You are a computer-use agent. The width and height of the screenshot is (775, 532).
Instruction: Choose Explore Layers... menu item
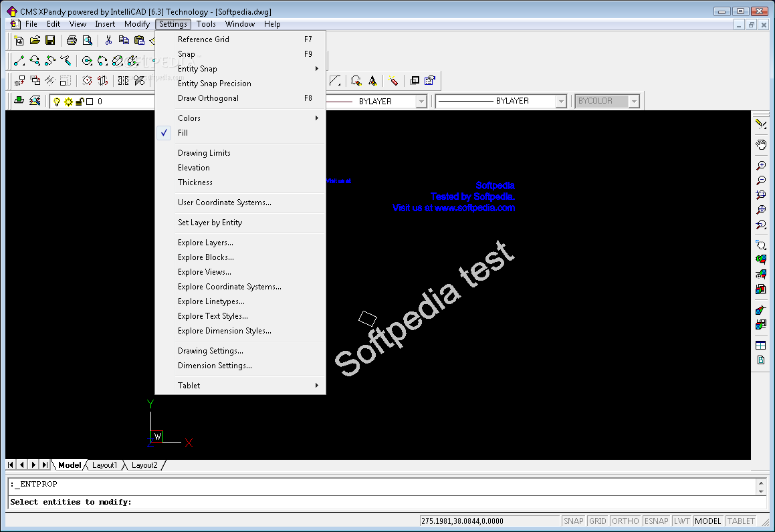pyautogui.click(x=240, y=243)
